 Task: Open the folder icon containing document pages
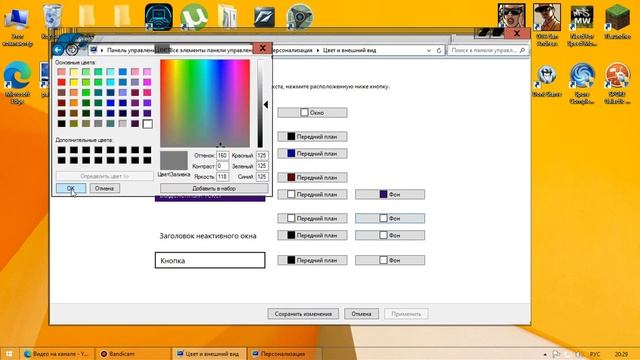click(229, 17)
